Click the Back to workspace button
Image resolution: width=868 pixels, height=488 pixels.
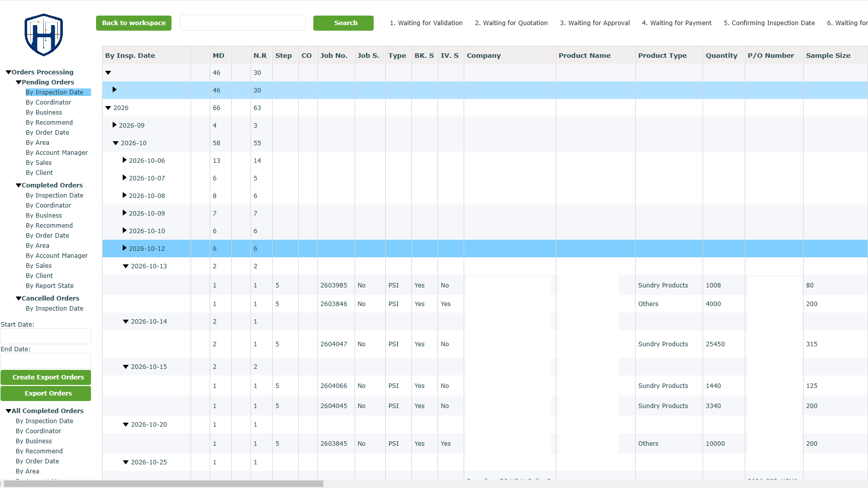click(x=134, y=23)
